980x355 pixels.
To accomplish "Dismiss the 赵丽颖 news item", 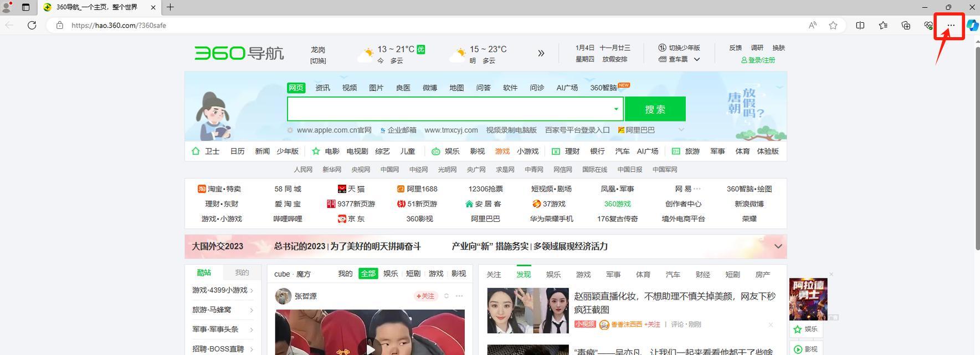I will coord(771,324).
